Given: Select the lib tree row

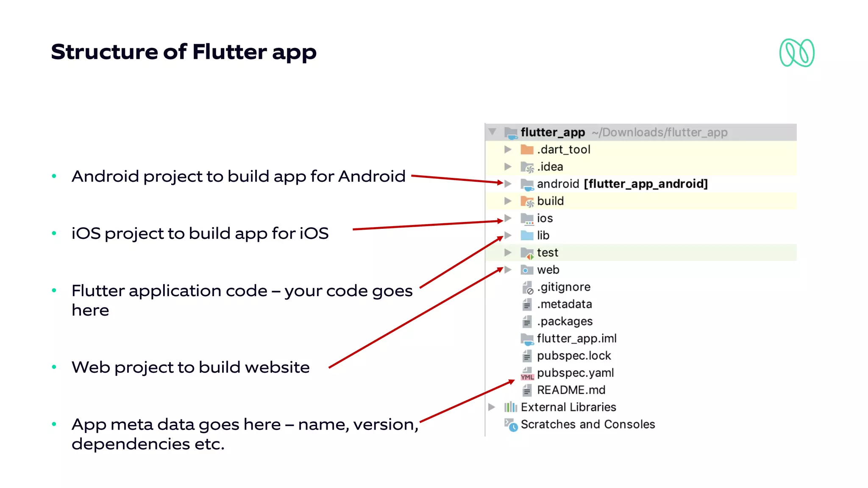Looking at the screenshot, I should pyautogui.click(x=641, y=235).
